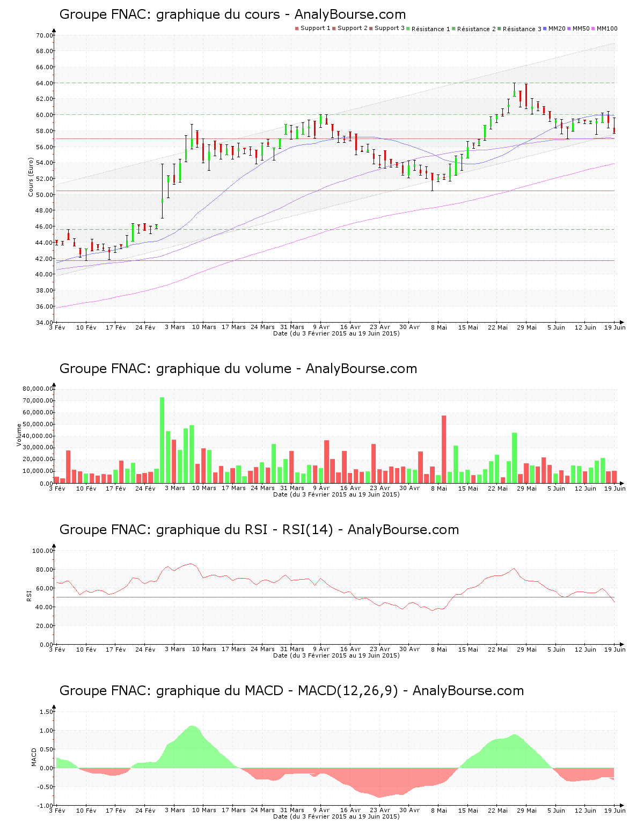Click the 34.00 value on price axis
644x832 pixels.
point(45,323)
